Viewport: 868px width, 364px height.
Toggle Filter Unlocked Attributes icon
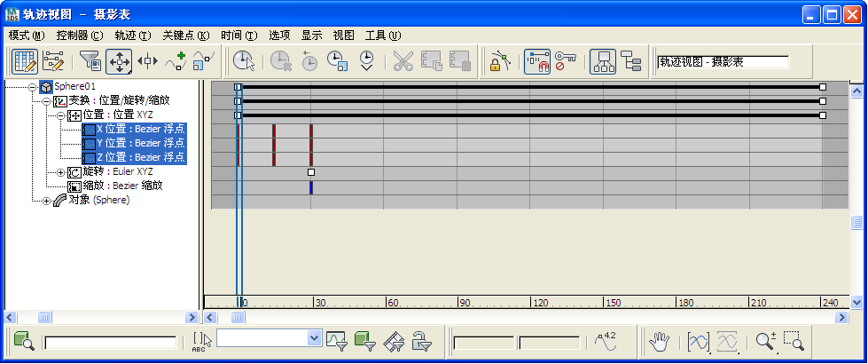422,341
